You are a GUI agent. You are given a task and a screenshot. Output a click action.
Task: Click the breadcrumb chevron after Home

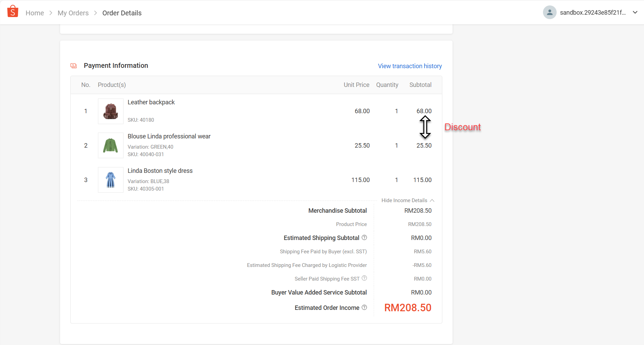coord(51,13)
